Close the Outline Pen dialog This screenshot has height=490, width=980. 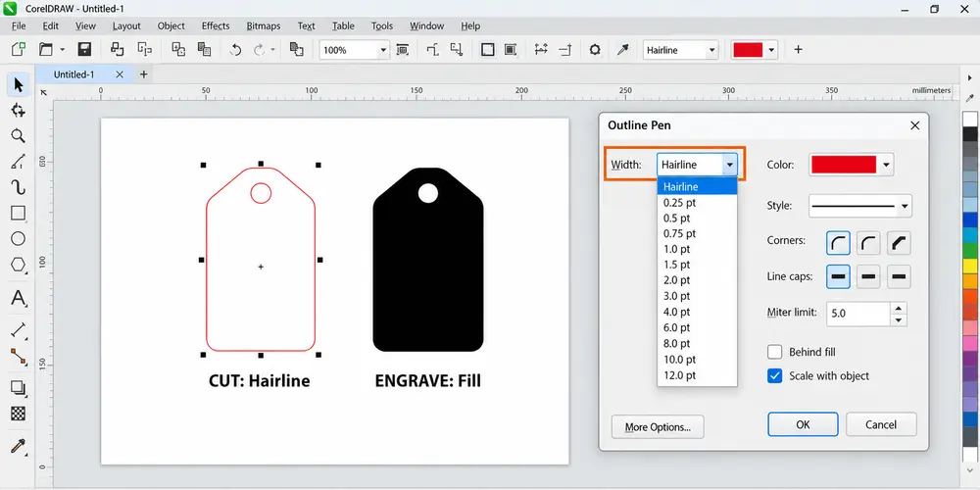point(915,125)
